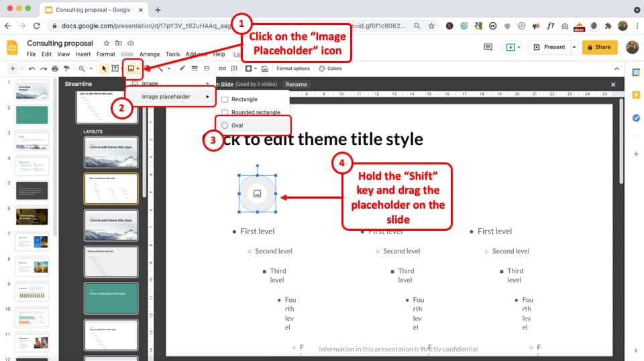Screen dimensions: 644x361
Task: Open Google Keep in side panel
Action: [x=636, y=95]
